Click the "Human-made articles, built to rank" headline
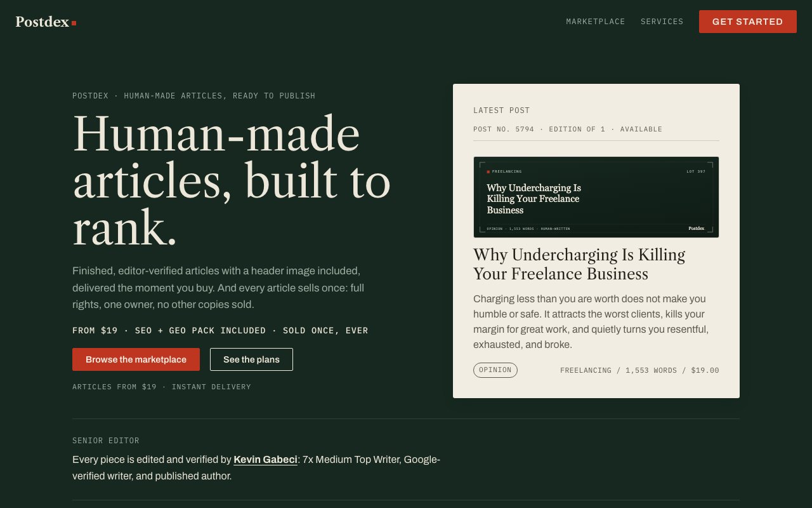 [232, 180]
